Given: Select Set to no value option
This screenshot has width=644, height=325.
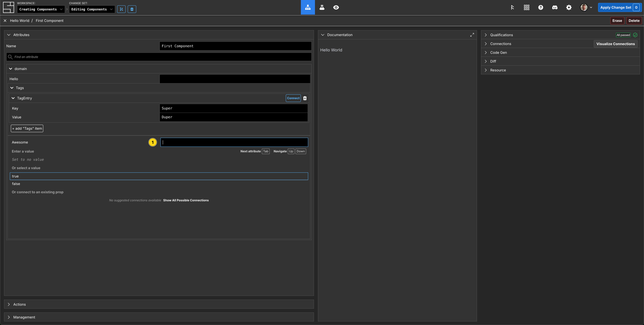Looking at the screenshot, I should click(28, 160).
